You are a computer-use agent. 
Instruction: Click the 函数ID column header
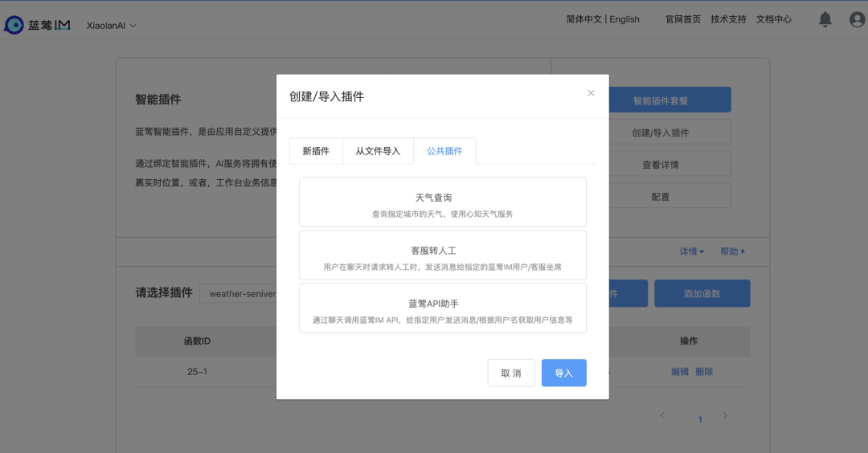point(197,341)
